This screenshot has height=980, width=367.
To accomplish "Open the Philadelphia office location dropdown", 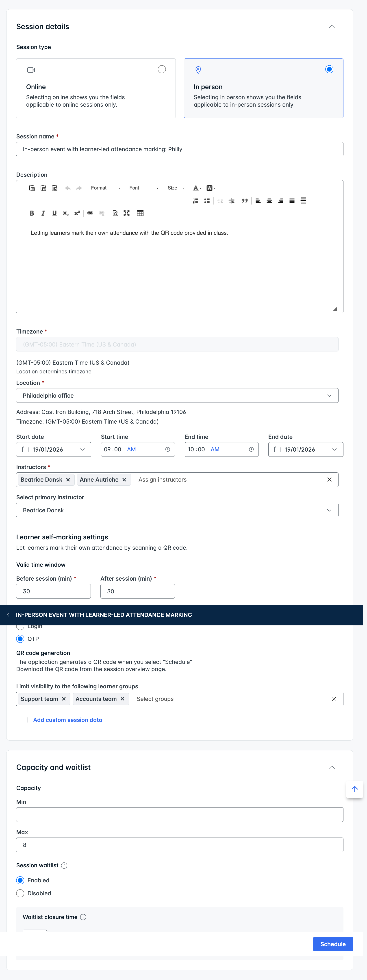I will 177,396.
